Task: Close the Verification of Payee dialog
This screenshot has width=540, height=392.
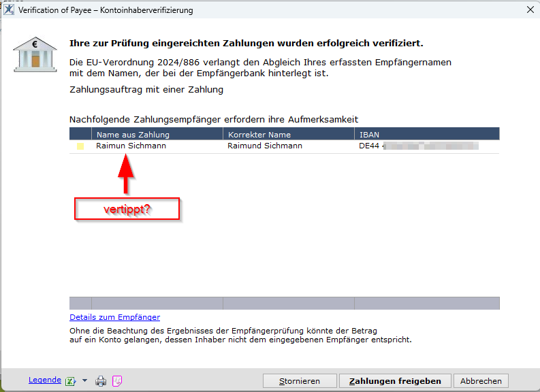Action: pos(530,10)
